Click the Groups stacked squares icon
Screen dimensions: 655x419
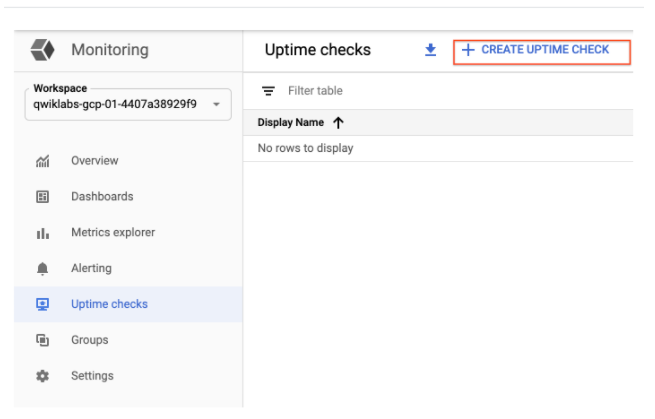click(x=42, y=340)
